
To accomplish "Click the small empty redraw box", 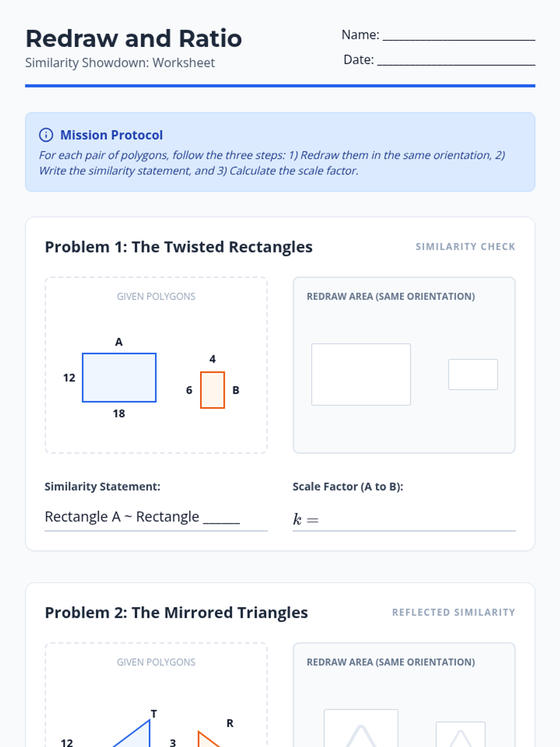I will coord(473,374).
